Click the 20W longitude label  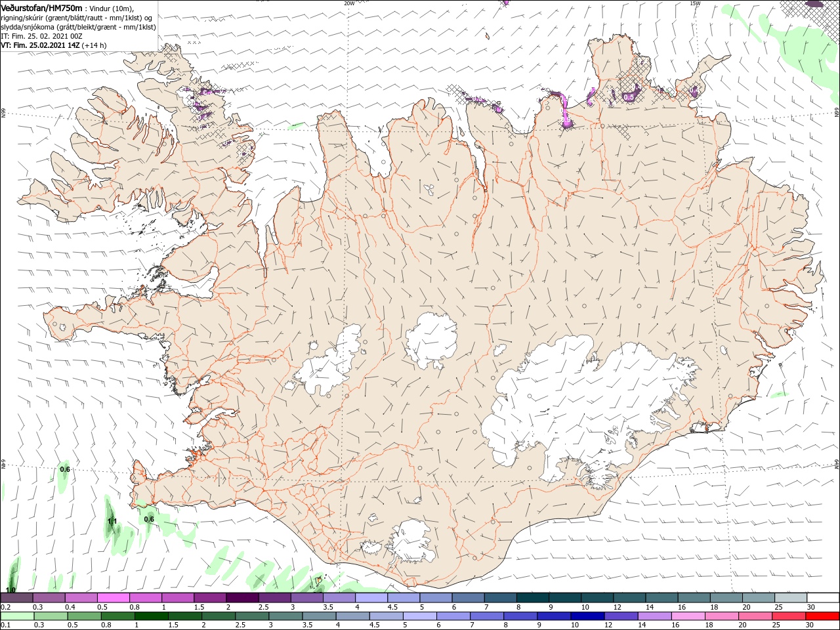tap(349, 3)
